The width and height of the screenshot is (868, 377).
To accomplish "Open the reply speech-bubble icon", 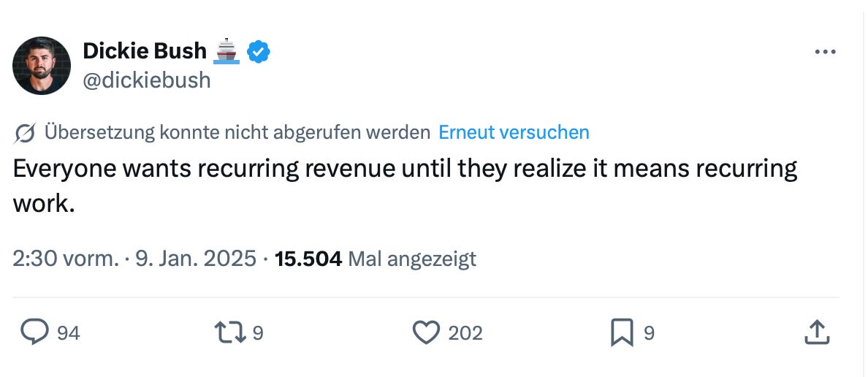I will point(34,332).
